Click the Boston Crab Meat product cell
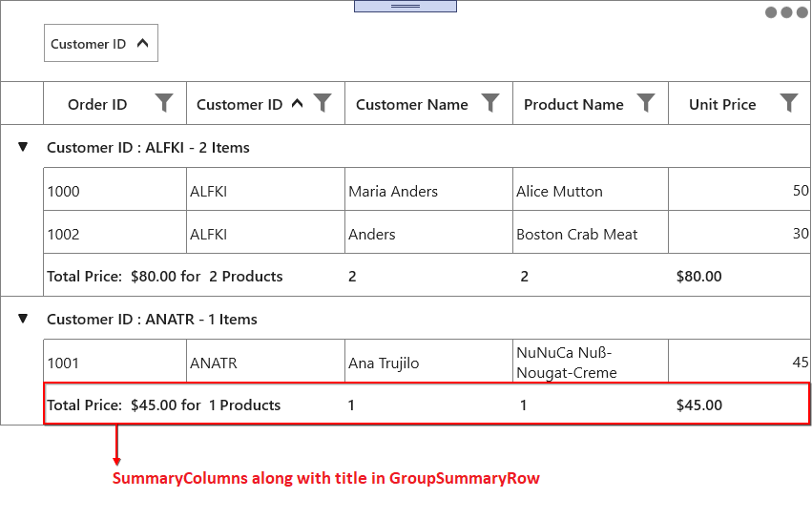This screenshot has height=519, width=812. [x=591, y=232]
